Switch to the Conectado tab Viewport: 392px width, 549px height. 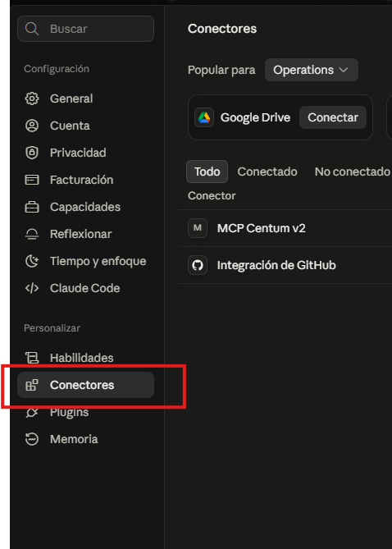click(x=267, y=172)
